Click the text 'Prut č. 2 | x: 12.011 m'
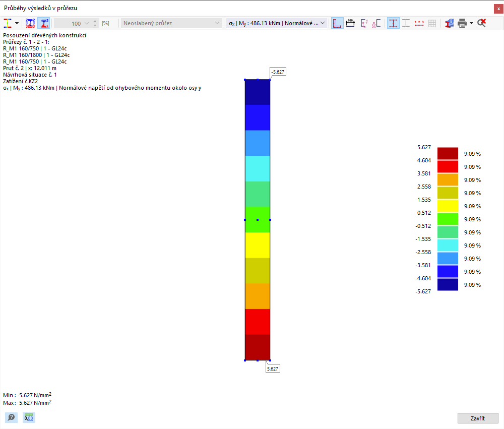This screenshot has width=504, height=429. click(x=30, y=68)
